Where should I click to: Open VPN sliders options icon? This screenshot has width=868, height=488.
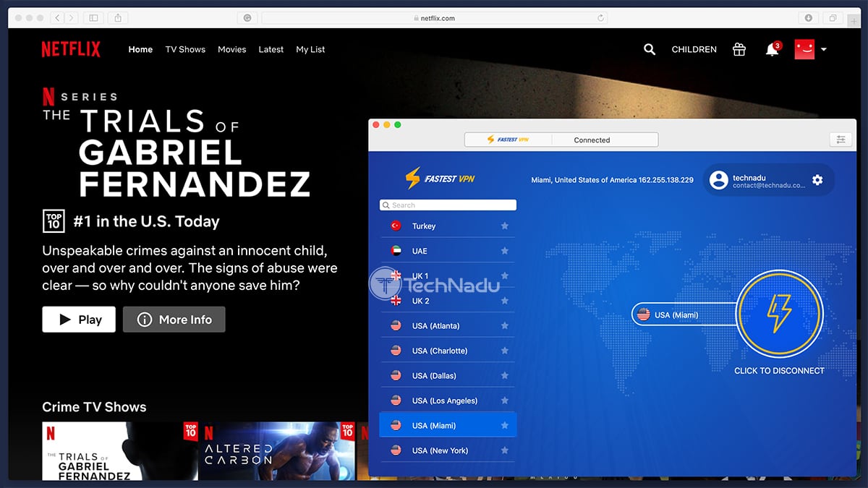point(840,140)
